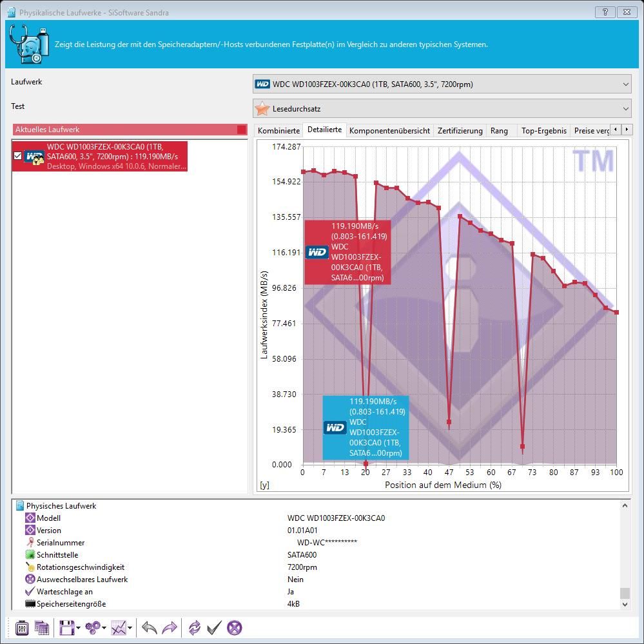Click the details list scroll up arrow

point(625,505)
